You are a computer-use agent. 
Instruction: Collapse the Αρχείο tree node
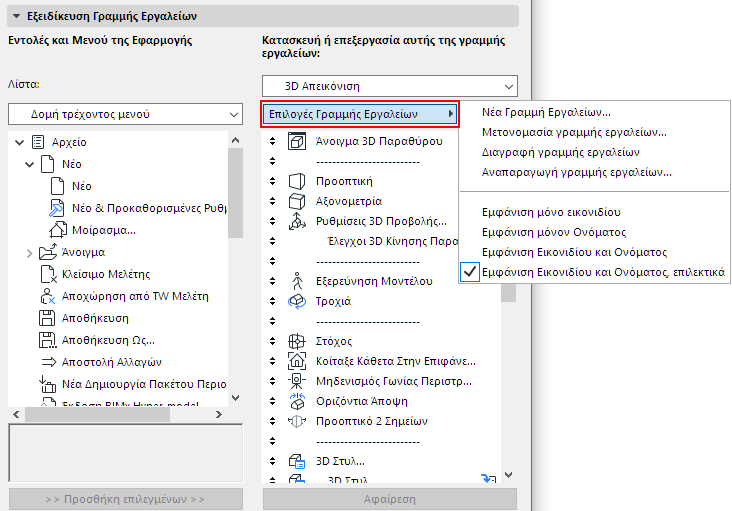point(20,142)
